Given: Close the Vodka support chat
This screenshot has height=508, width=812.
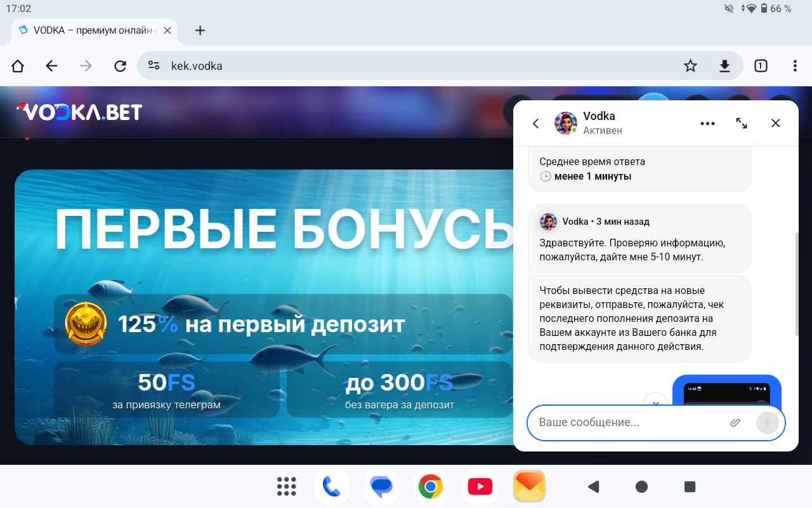Looking at the screenshot, I should [775, 123].
